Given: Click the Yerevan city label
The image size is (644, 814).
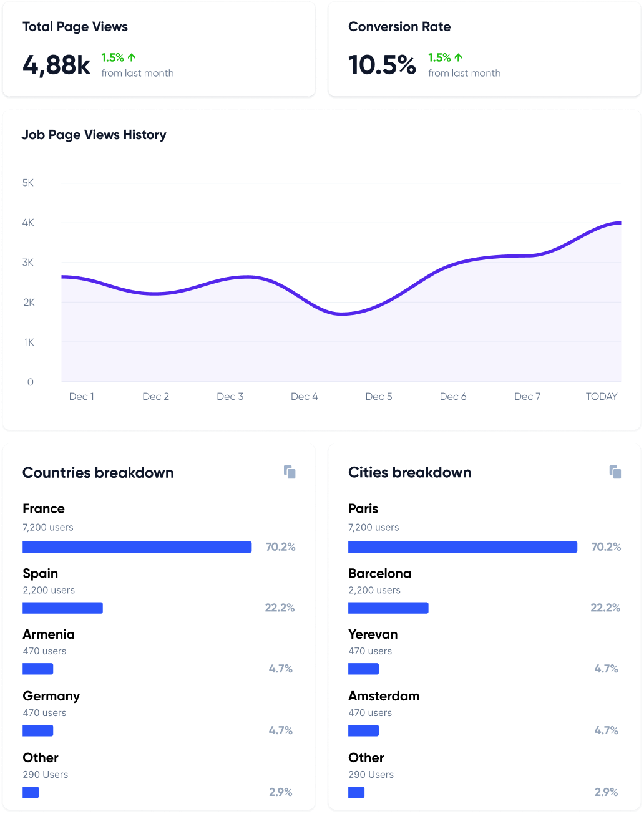Looking at the screenshot, I should tap(373, 634).
